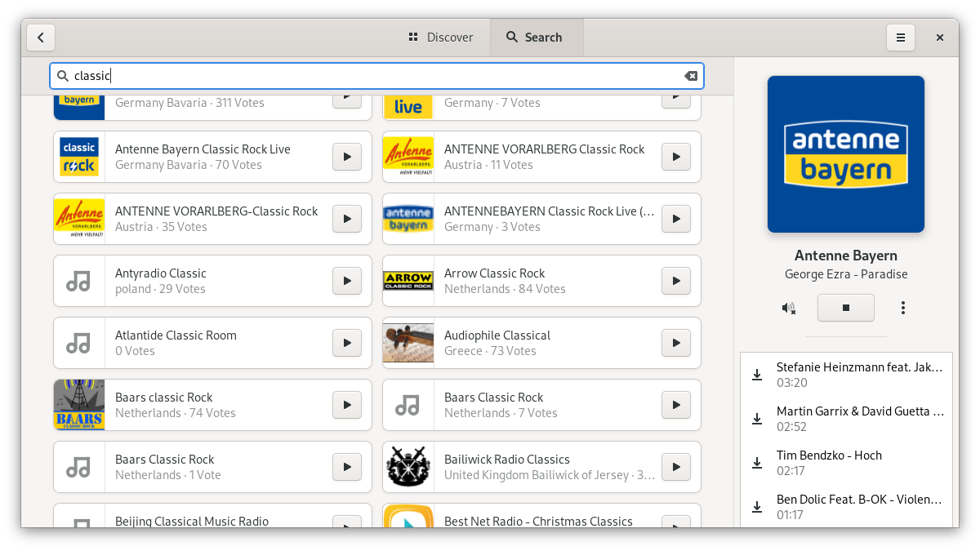
Task: Click the "Netherlands · 84 Votes" subtitle text
Action: [x=505, y=289]
